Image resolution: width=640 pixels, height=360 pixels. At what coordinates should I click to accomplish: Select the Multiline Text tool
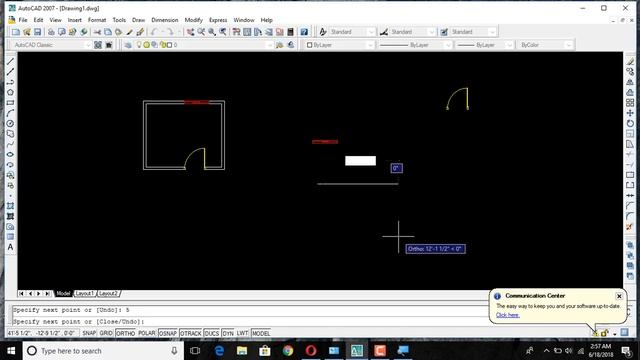click(10, 247)
